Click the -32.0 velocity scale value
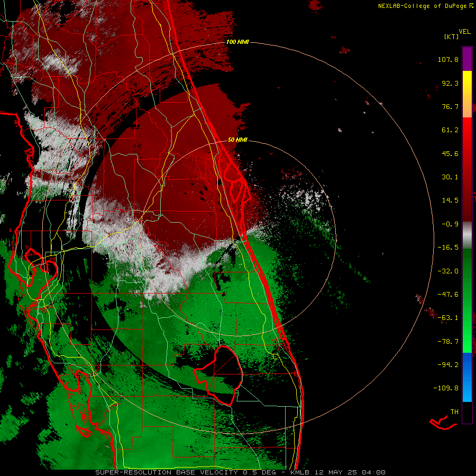This screenshot has width=476, height=476. [448, 271]
